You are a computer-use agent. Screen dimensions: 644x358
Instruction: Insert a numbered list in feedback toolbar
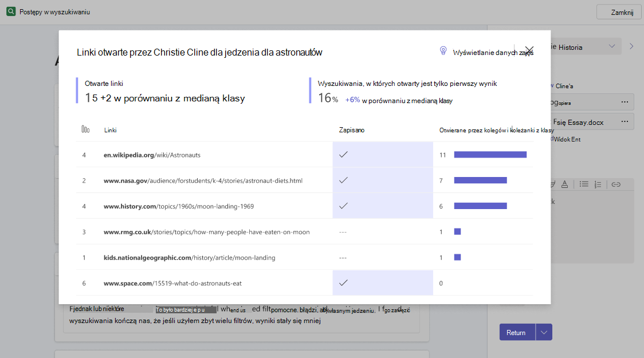coord(598,184)
